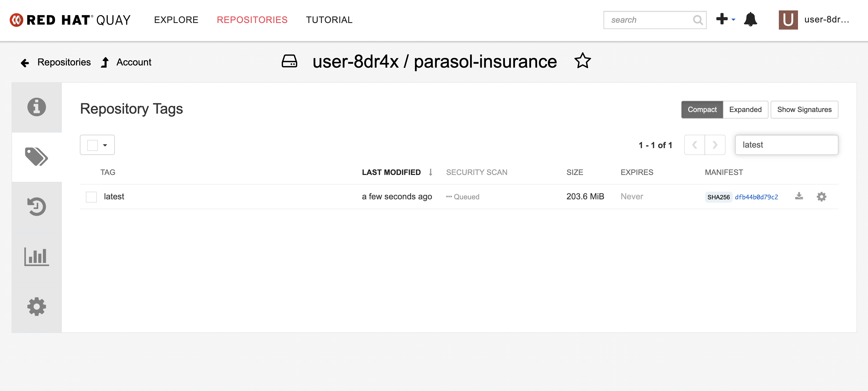Screen dimensions: 868x391
Task: Open repository settings gear in sidebar
Action: point(36,306)
